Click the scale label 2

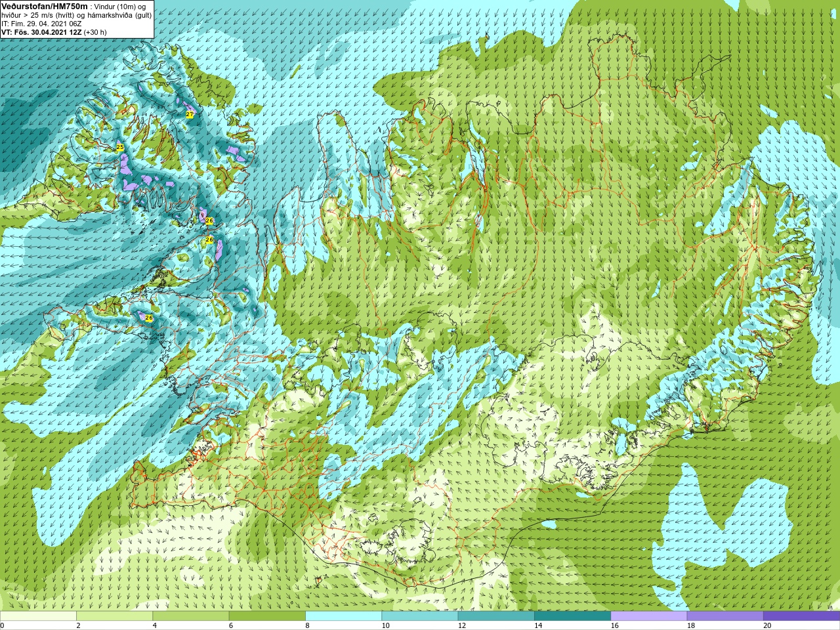(78, 625)
